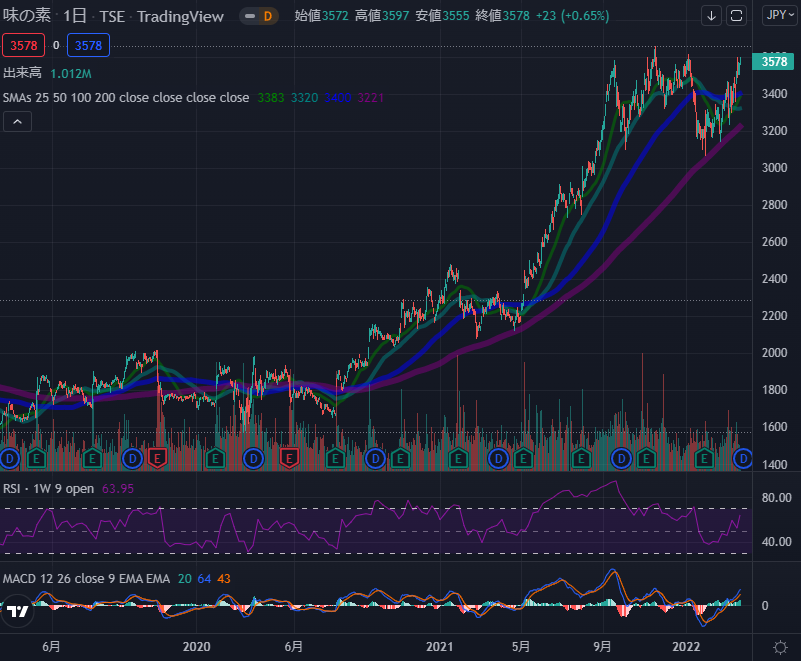Click the 40.00 level on RSI axis
Viewport: 801px width, 661px height.
[x=776, y=541]
